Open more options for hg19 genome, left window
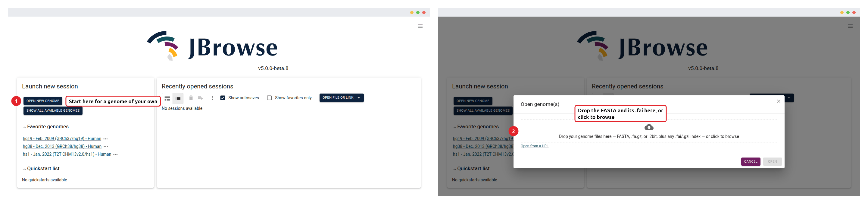868x204 pixels. point(105,139)
